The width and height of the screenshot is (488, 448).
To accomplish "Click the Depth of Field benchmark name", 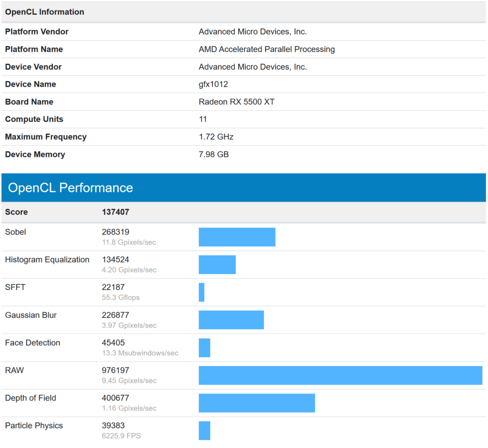I will [30, 398].
